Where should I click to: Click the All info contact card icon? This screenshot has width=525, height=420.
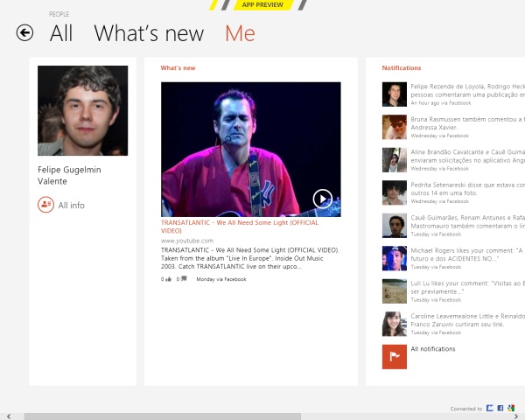click(45, 205)
